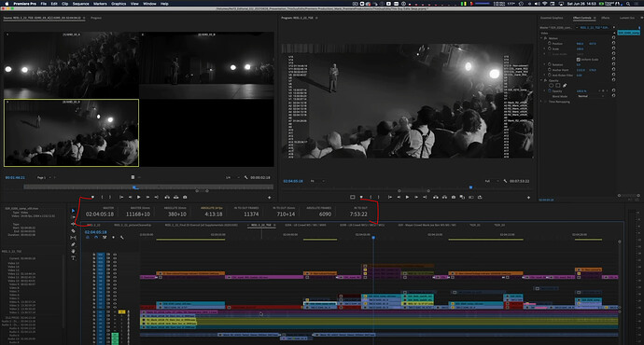Expand Time Remapping effect
Viewport: 644px width, 345px height.
[541, 102]
